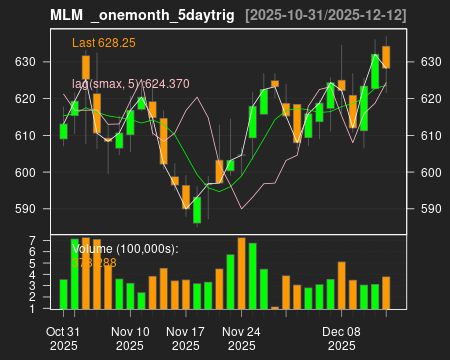Click the chart title 'MLM _onemonth_5daytrig'
The height and width of the screenshot is (360, 450).
[142, 15]
